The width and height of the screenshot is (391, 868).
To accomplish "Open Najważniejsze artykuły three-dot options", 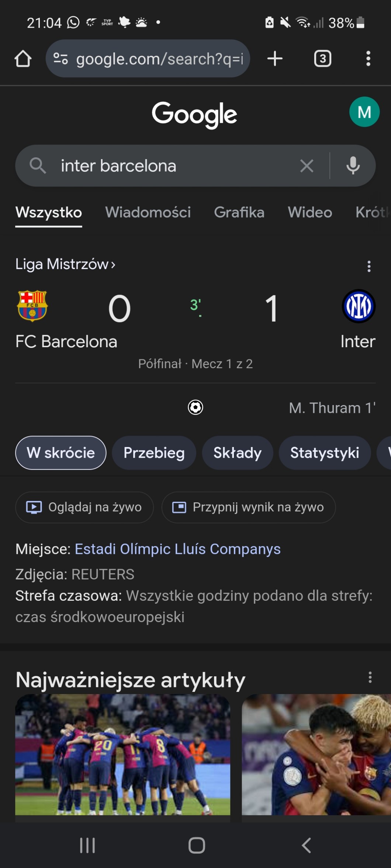I will coord(370,677).
